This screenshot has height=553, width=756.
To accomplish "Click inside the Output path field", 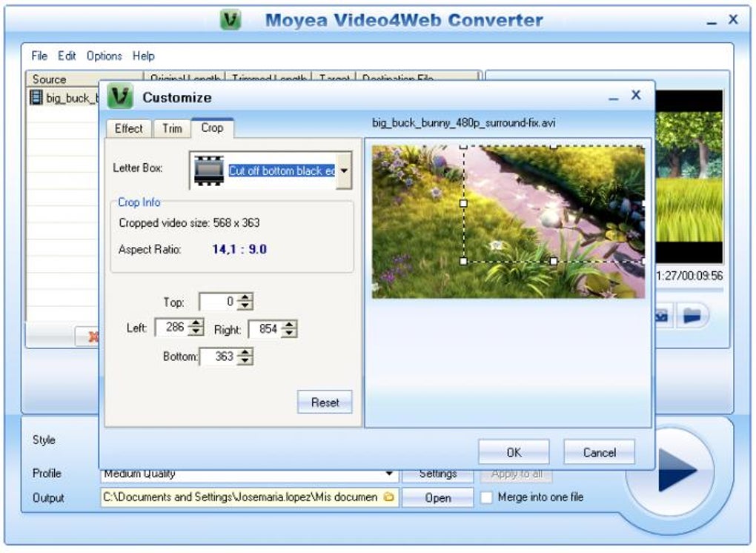I will [x=237, y=497].
